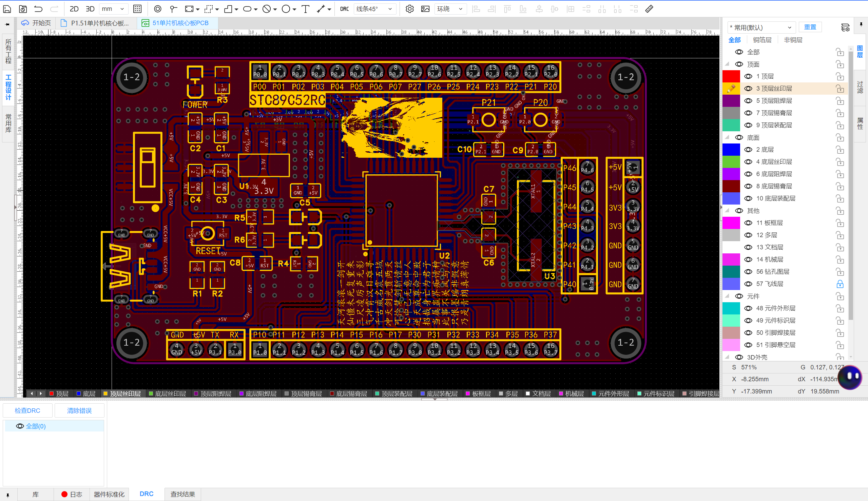The height and width of the screenshot is (501, 868).
Task: Switch to the 开始页 tab
Action: pos(36,23)
